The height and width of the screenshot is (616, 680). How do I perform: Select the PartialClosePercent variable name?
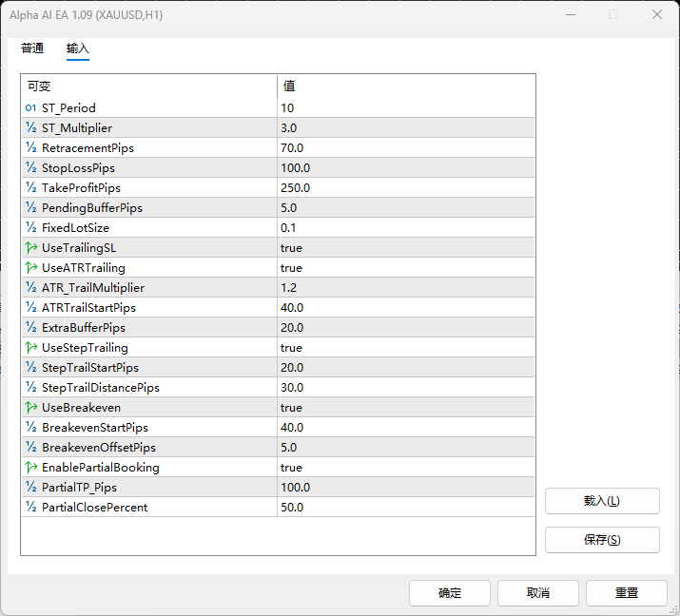(94, 507)
